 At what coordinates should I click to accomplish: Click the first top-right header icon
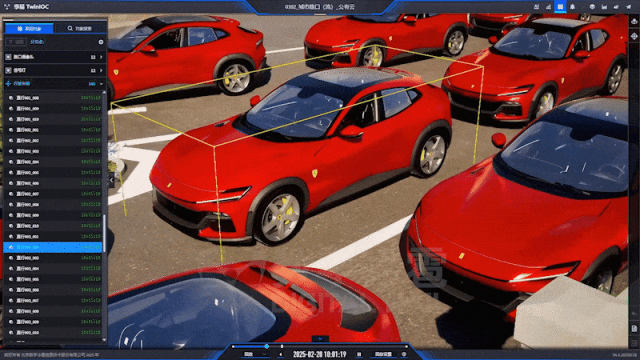536,7
